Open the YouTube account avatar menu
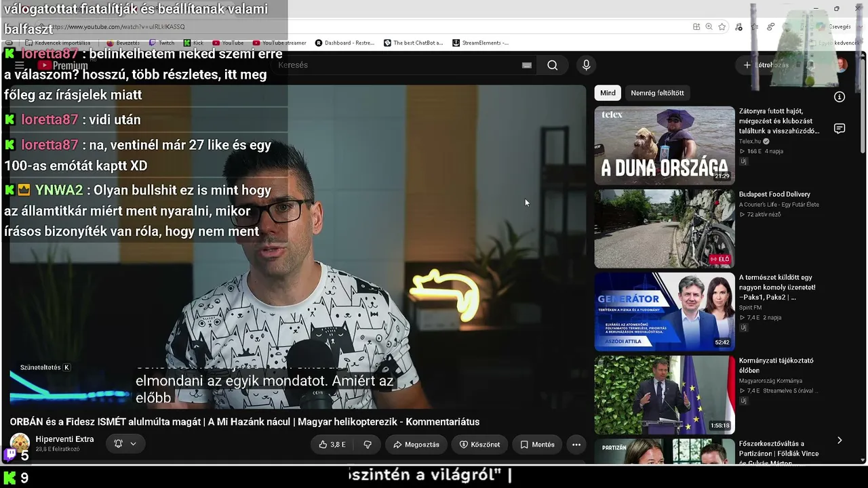The image size is (868, 488). pyautogui.click(x=841, y=65)
